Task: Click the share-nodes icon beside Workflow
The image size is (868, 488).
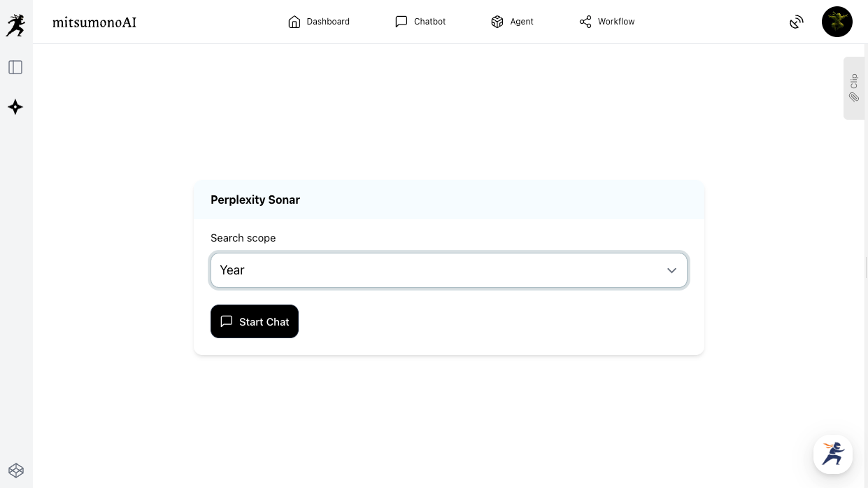Action: point(585,22)
